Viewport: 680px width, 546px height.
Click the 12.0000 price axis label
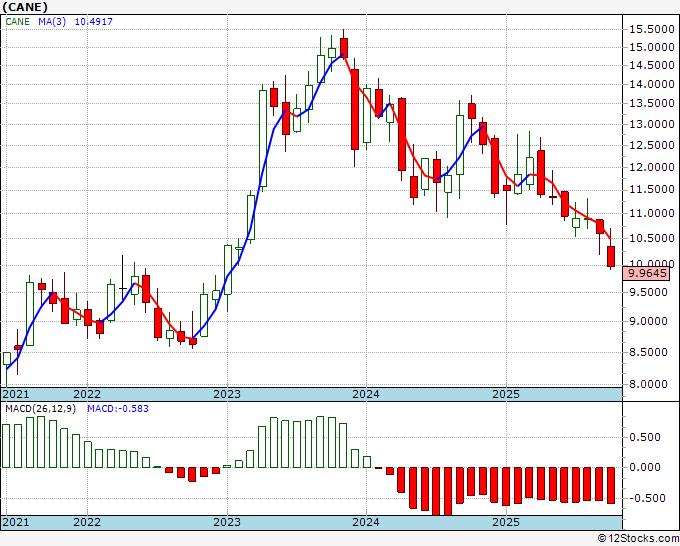[x=652, y=167]
